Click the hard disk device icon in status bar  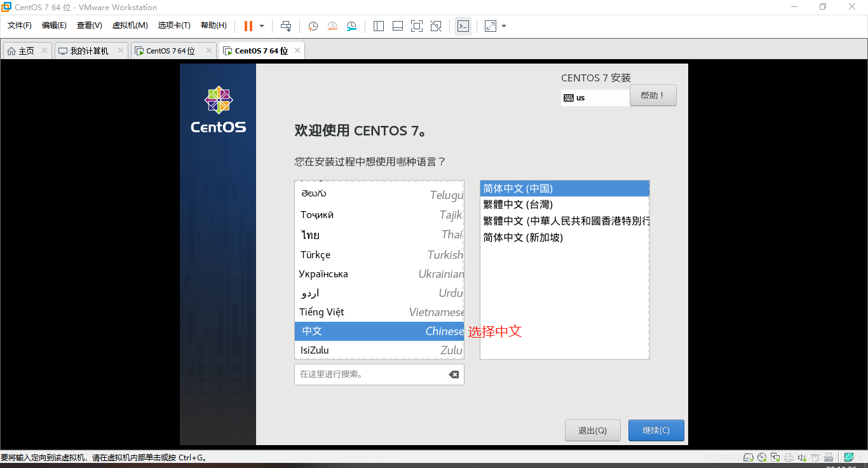point(748,457)
